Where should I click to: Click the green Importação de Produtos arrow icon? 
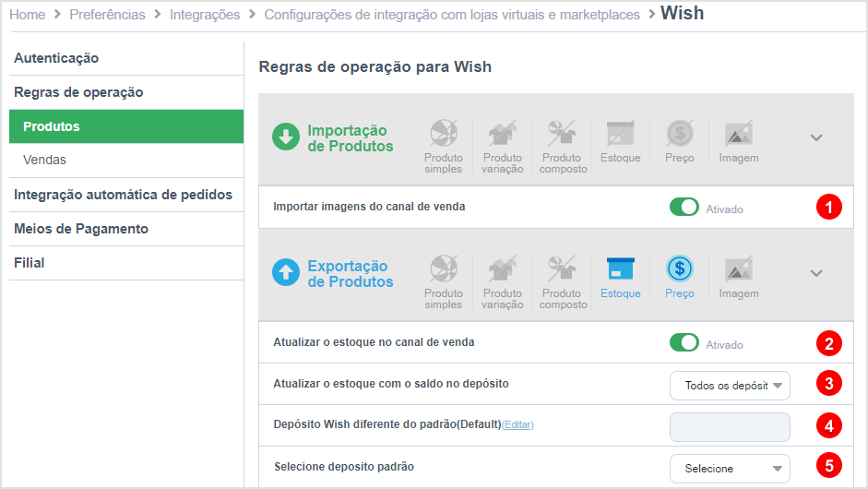pyautogui.click(x=286, y=137)
